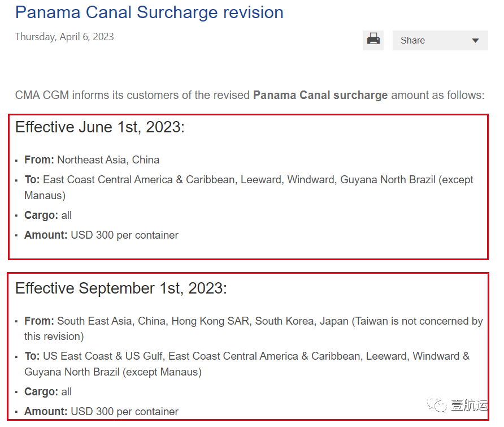Click the Taiwan is not concerned note
This screenshot has width=504, height=427.
(418, 321)
